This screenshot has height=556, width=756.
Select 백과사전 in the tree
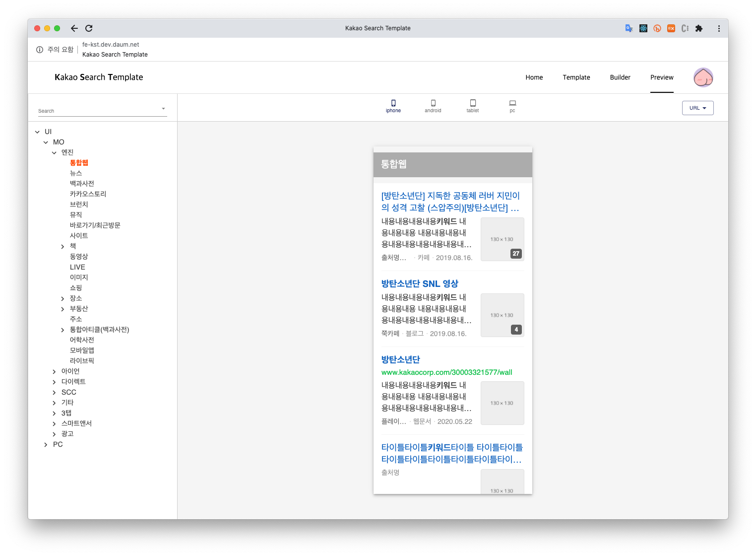click(x=82, y=184)
